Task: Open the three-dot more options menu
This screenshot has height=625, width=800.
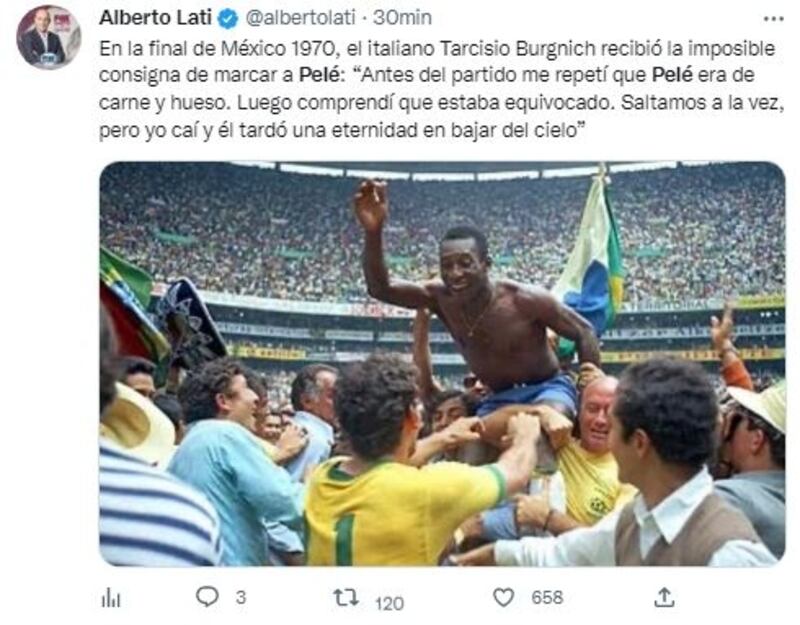Action: (x=773, y=19)
